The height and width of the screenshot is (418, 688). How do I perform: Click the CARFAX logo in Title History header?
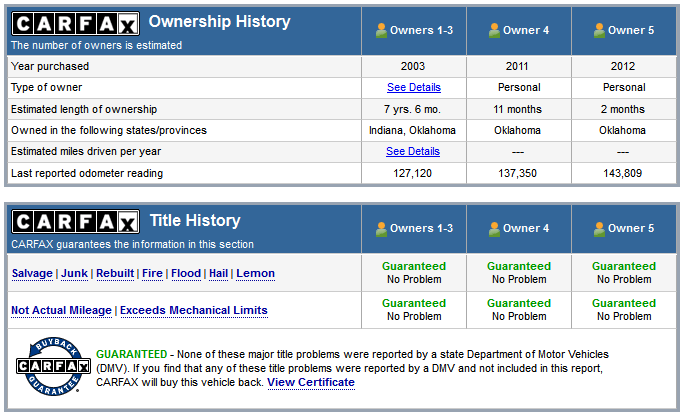click(x=74, y=221)
